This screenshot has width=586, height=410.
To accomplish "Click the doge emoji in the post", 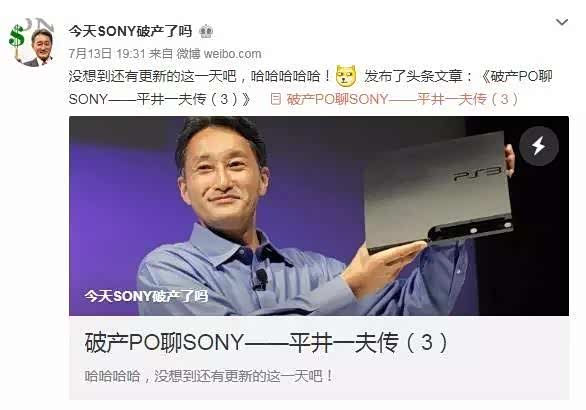I will coord(346,76).
